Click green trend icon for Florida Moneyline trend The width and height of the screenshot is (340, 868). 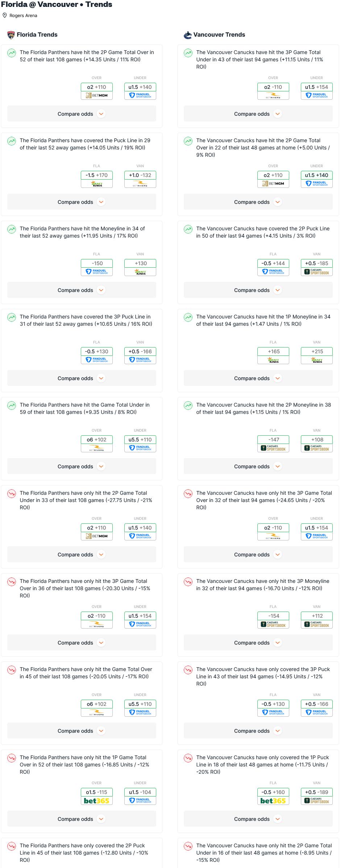point(12,229)
